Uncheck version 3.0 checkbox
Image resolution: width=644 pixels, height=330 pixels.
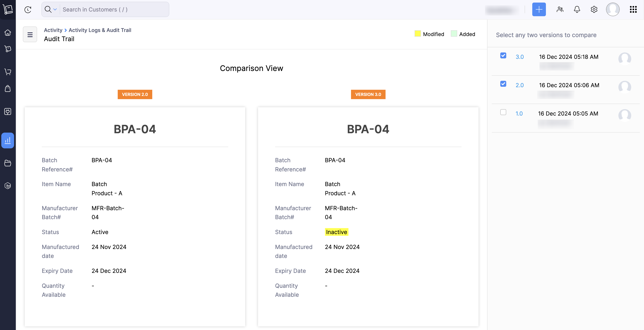(503, 55)
